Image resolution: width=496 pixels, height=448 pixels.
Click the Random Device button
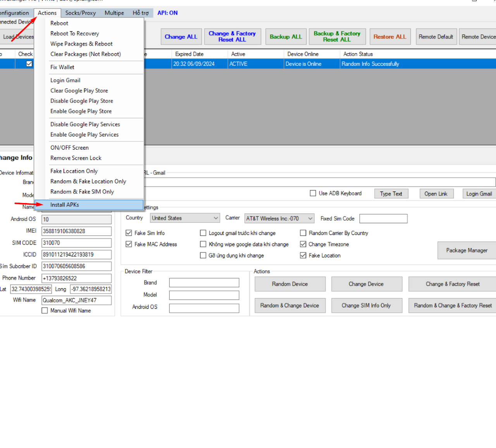click(290, 284)
